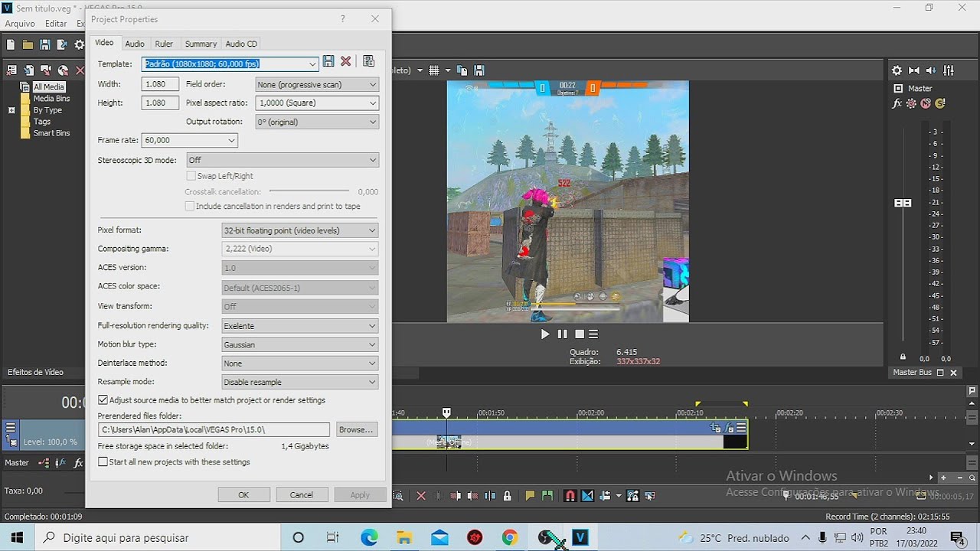Click the Master automation settings icon

[911, 103]
